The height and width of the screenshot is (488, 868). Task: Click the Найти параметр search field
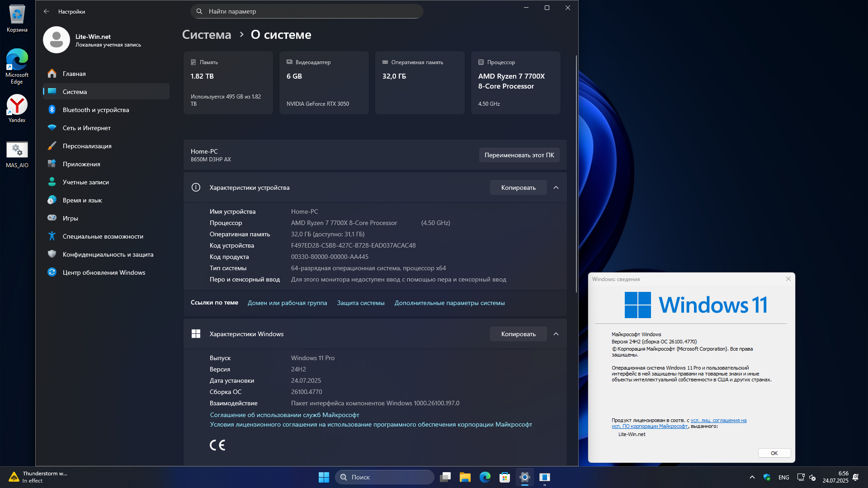307,11
